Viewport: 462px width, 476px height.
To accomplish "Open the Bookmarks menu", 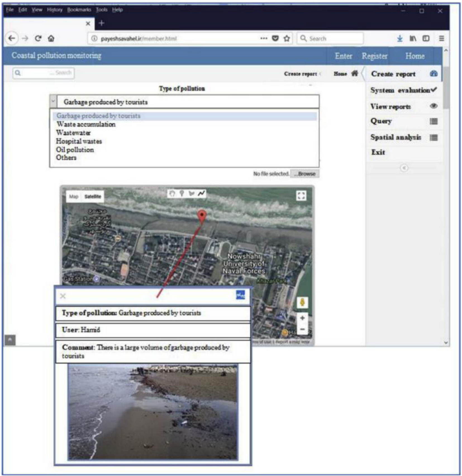I will 79,10.
